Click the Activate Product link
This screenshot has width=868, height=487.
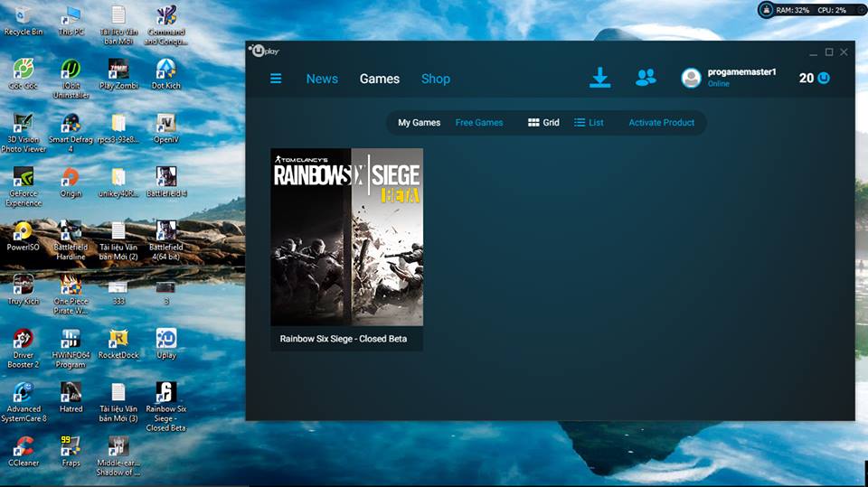pos(661,123)
